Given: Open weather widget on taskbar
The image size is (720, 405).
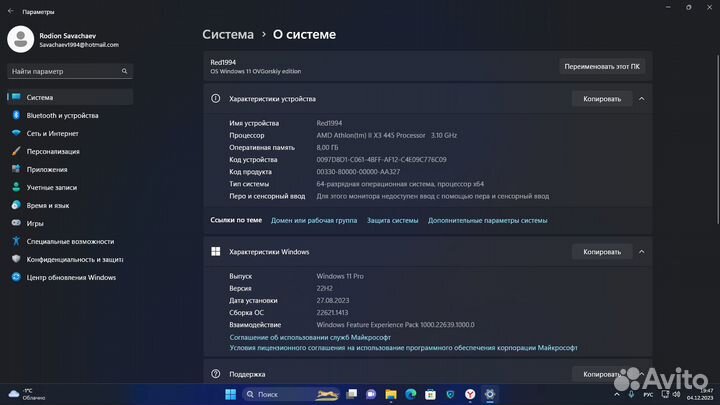Looking at the screenshot, I should pos(27,394).
